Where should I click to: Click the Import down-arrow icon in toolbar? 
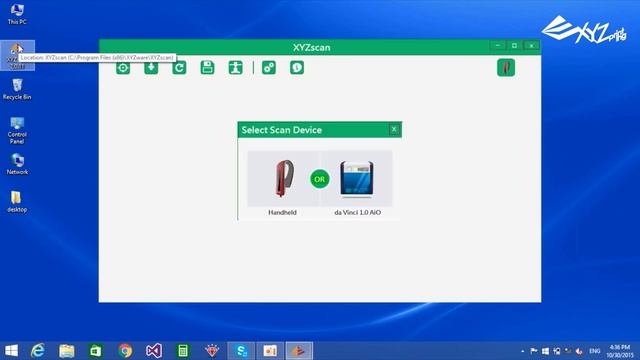click(151, 67)
